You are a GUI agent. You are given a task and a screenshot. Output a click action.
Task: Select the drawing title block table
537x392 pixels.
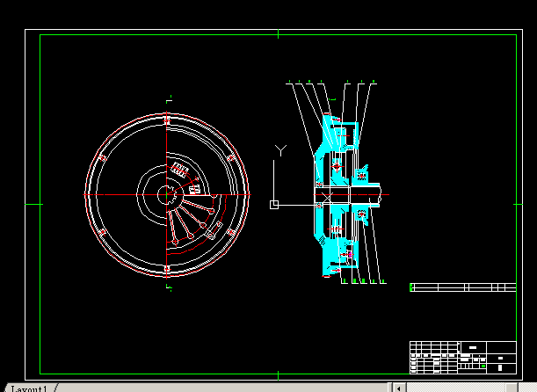[463, 358]
